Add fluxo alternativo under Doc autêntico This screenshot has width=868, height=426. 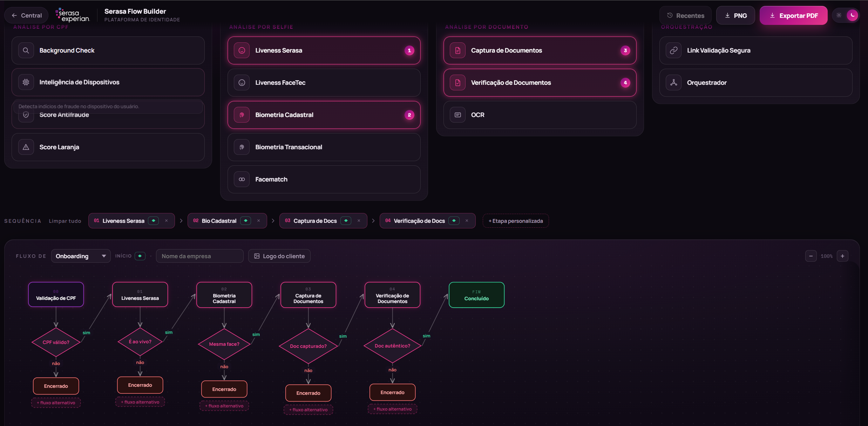click(x=393, y=409)
